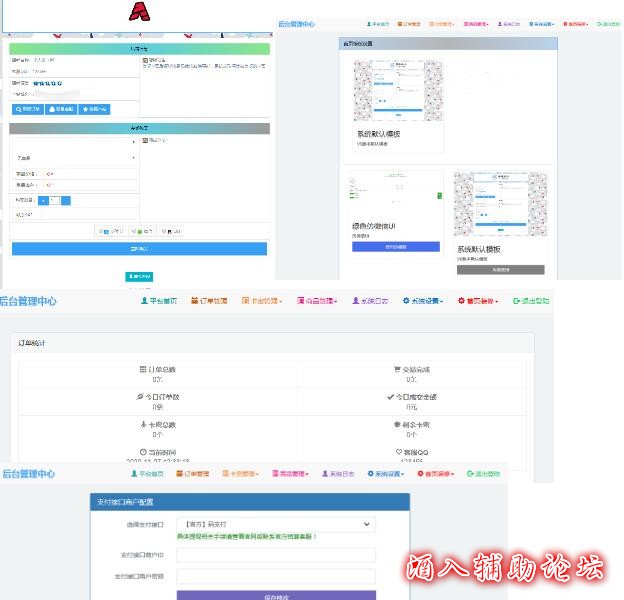624x600 pixels.
Task: Click the wide blue submit order button
Action: (x=139, y=249)
